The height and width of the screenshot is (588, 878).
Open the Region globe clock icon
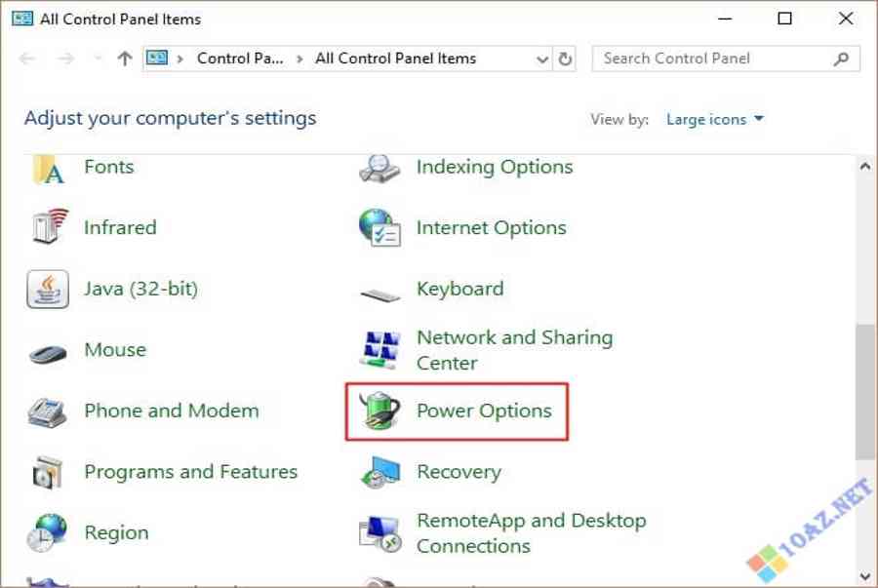tap(47, 532)
